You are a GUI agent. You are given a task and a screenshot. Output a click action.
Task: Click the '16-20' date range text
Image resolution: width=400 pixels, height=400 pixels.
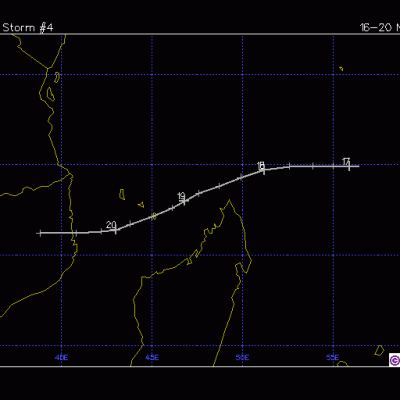pyautogui.click(x=376, y=27)
